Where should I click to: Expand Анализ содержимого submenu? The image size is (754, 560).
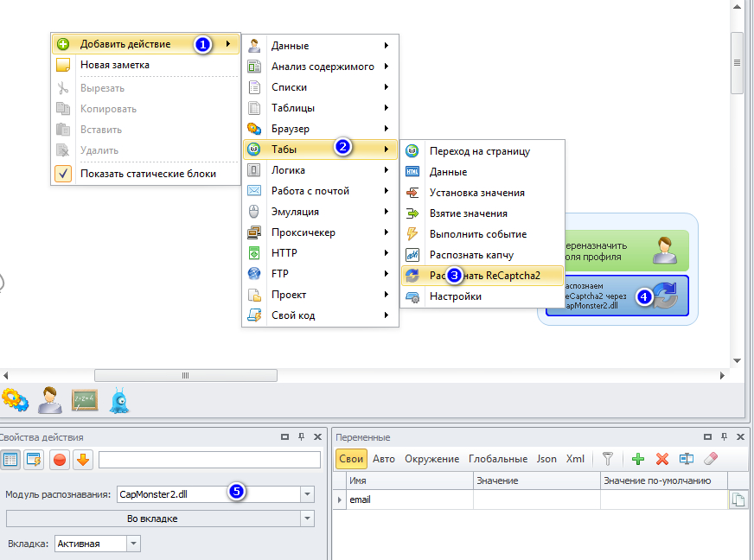tap(320, 67)
